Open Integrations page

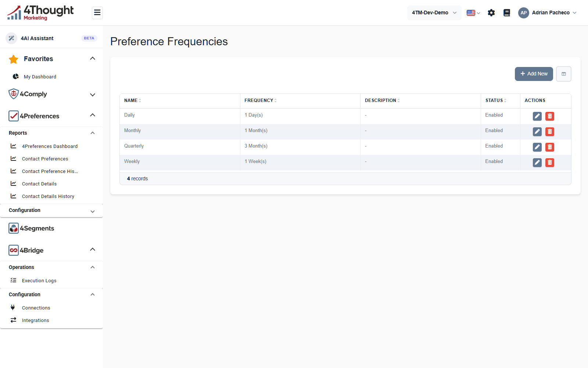tap(35, 320)
